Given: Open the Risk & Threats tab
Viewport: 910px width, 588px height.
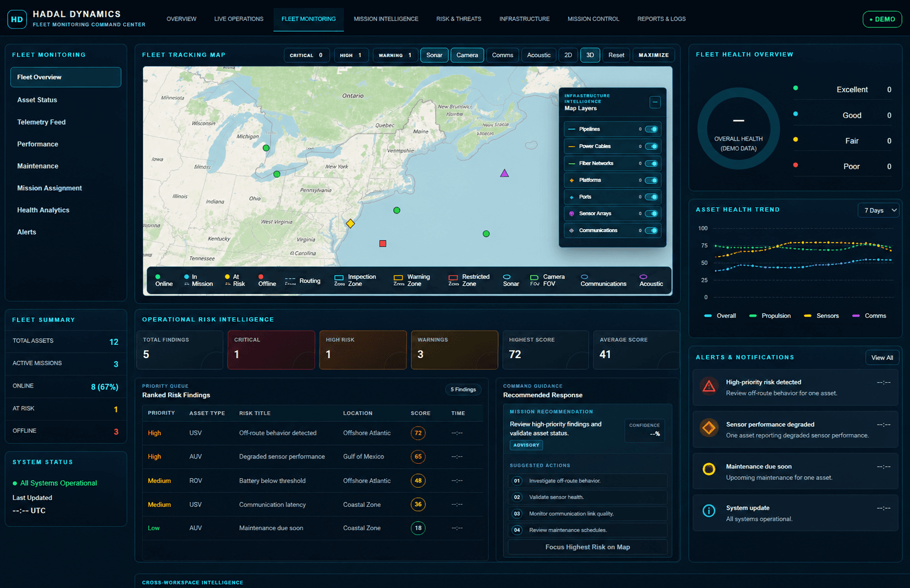Looking at the screenshot, I should pos(459,19).
